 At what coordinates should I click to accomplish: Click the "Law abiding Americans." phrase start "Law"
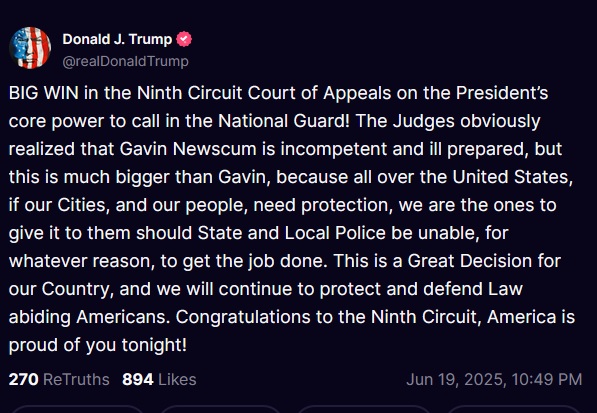(506, 289)
